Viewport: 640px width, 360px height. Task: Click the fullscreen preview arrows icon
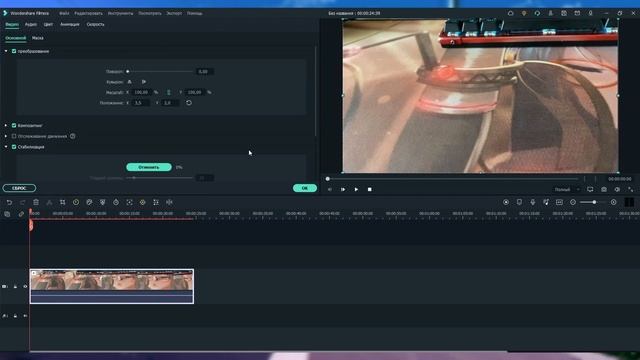[631, 189]
